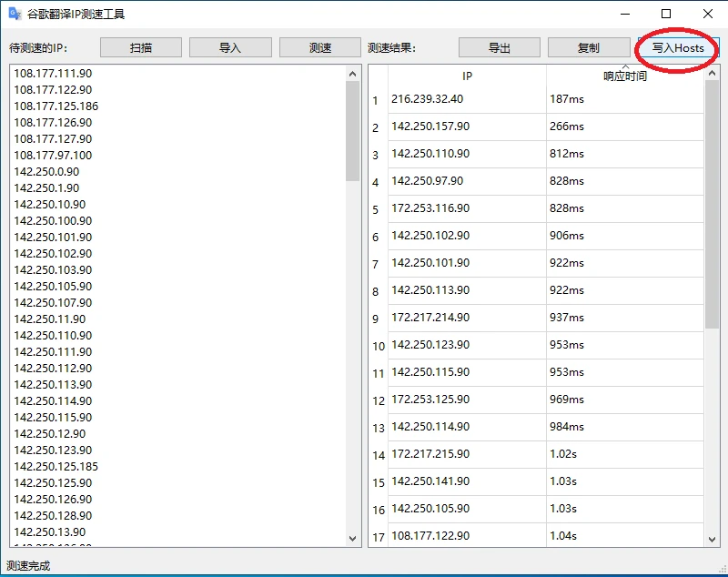728x577 pixels.
Task: Click row header number 5
Action: (378, 209)
